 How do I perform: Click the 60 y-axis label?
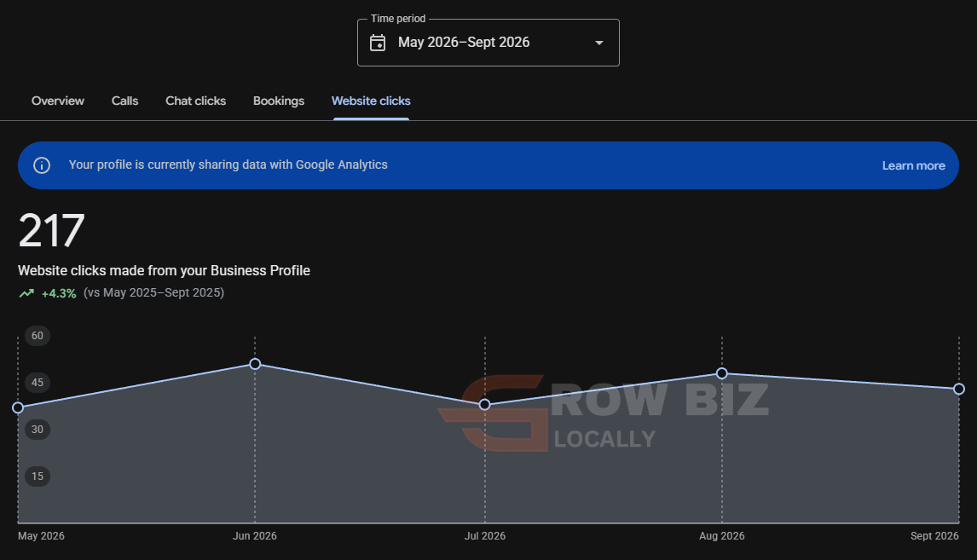[x=38, y=336]
